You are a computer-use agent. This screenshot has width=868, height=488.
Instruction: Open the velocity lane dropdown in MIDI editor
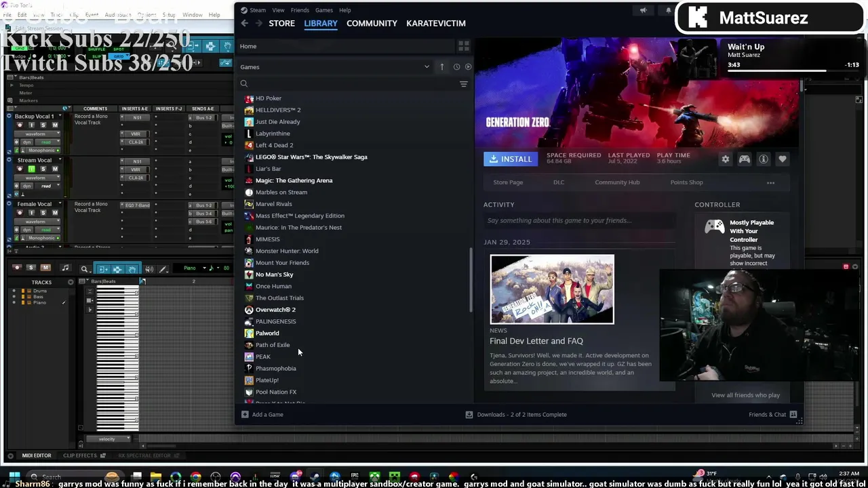pos(107,439)
